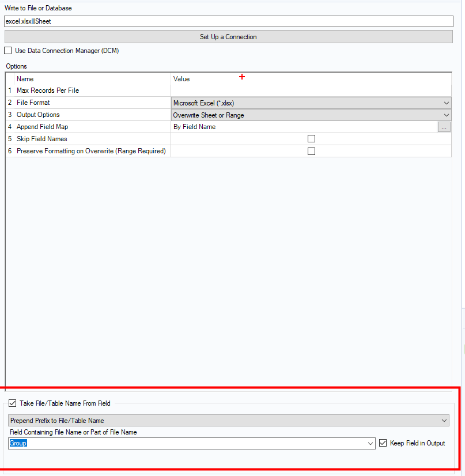
Task: Select the Append Field Map row
Action: [43, 127]
